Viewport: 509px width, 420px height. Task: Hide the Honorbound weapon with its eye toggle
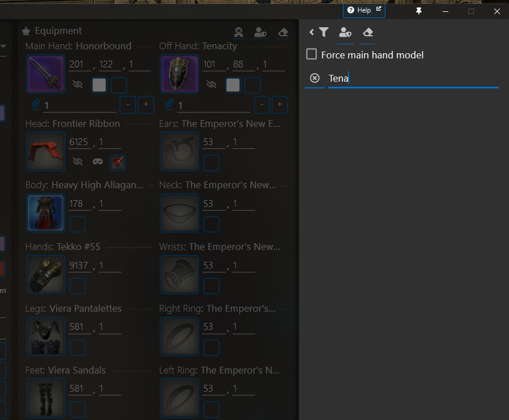pyautogui.click(x=78, y=84)
